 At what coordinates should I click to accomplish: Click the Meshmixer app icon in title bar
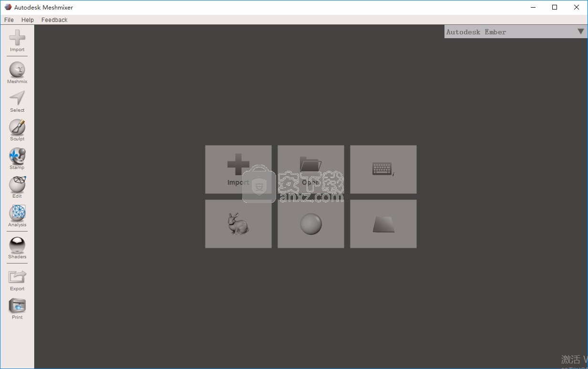pos(8,7)
